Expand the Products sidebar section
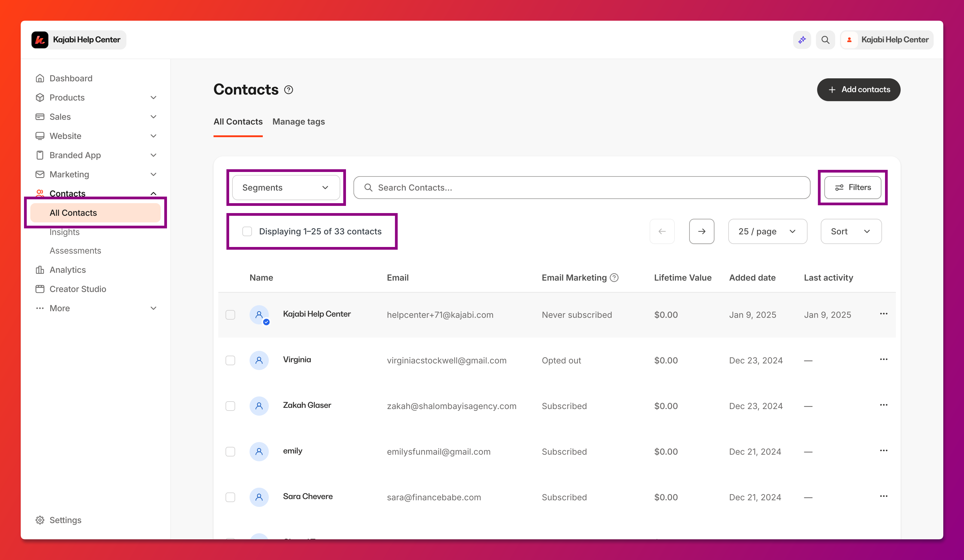This screenshot has height=560, width=964. [153, 98]
